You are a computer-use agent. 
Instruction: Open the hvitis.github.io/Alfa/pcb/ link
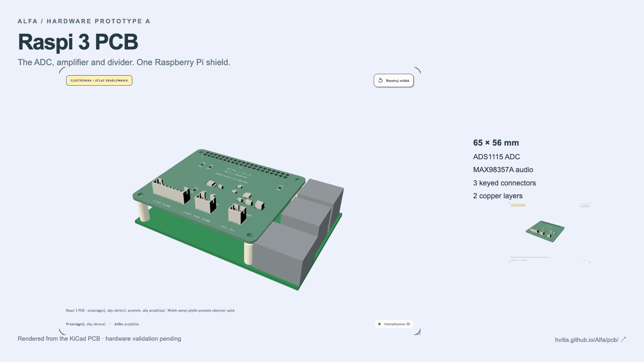coord(590,340)
